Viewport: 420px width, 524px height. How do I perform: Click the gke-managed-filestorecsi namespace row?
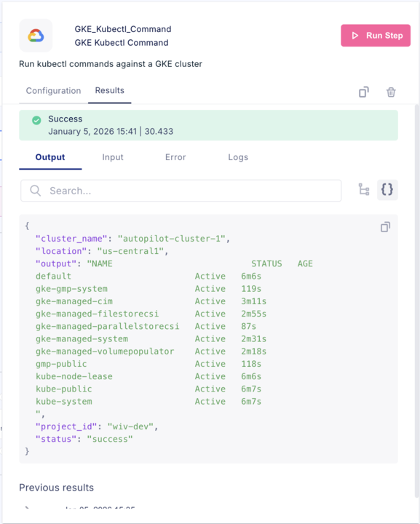point(151,314)
